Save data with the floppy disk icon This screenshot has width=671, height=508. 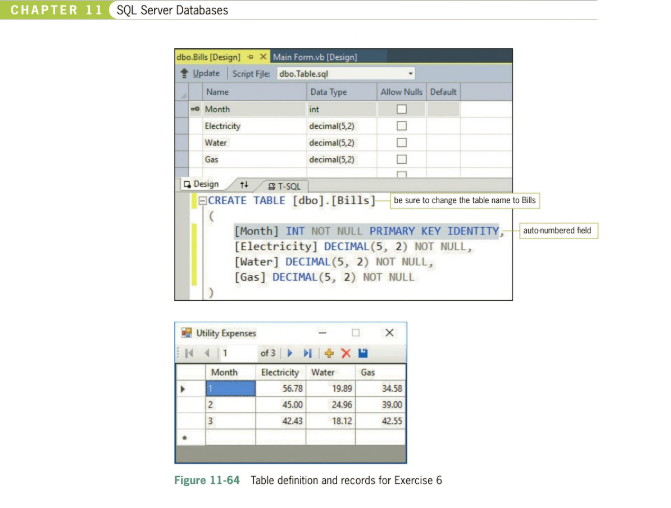(x=363, y=353)
